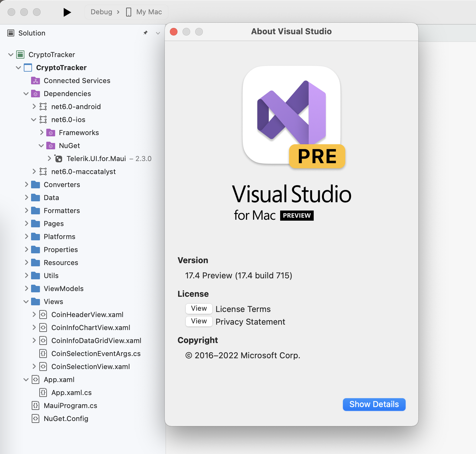Close the About Visual Studio dialog
This screenshot has width=476, height=454.
(174, 32)
